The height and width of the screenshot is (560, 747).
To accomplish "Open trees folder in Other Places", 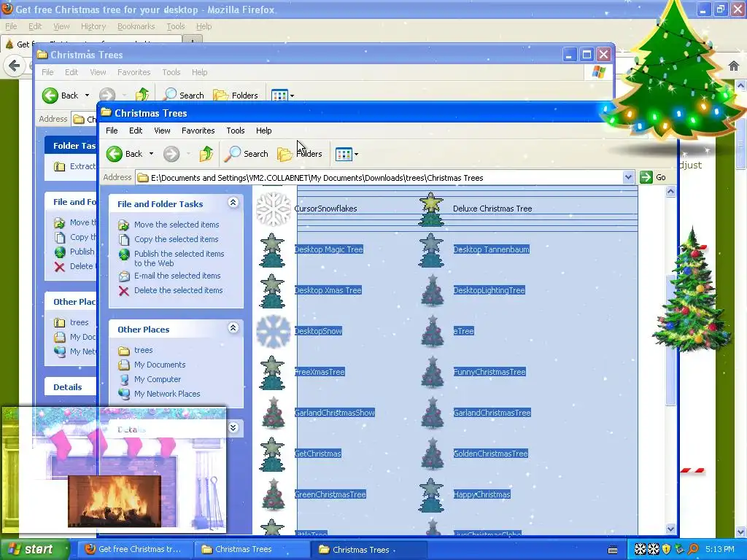I will click(x=143, y=350).
